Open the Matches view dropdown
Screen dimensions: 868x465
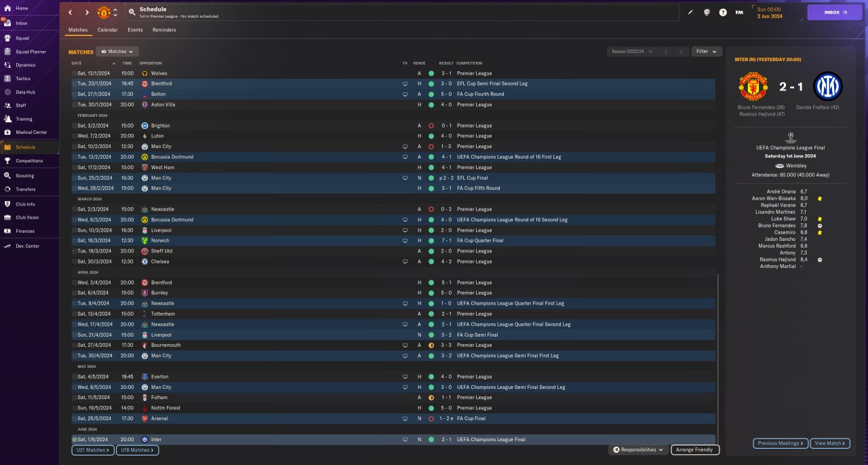tap(117, 52)
